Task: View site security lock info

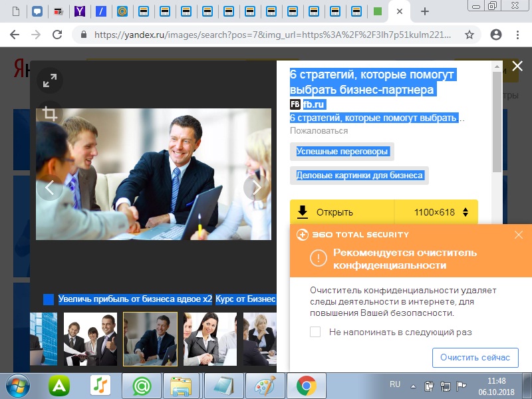Action: (84, 35)
